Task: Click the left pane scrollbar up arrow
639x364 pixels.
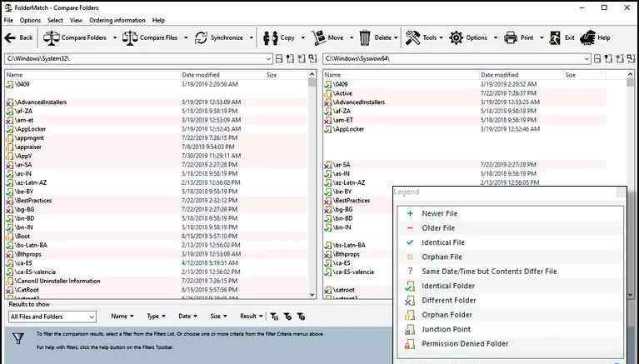Action: [312, 74]
